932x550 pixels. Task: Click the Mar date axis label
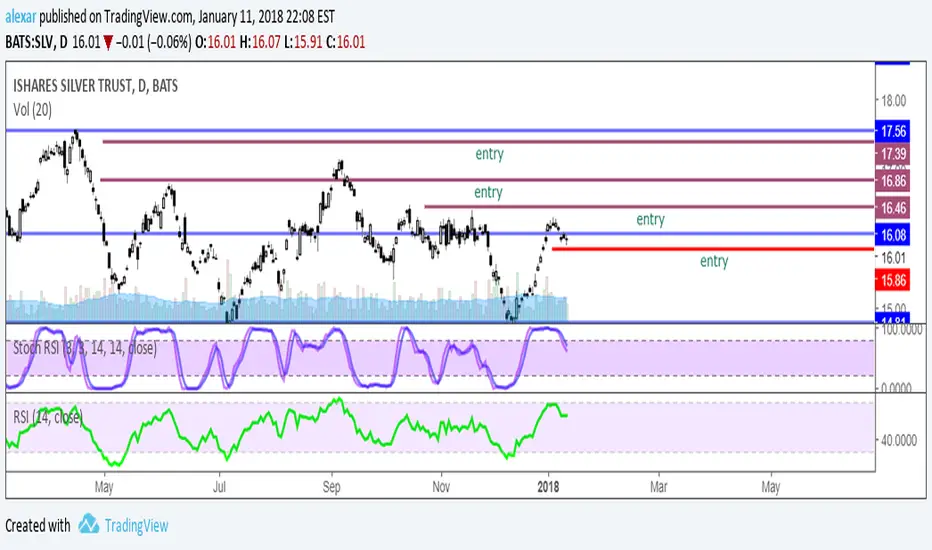659,487
